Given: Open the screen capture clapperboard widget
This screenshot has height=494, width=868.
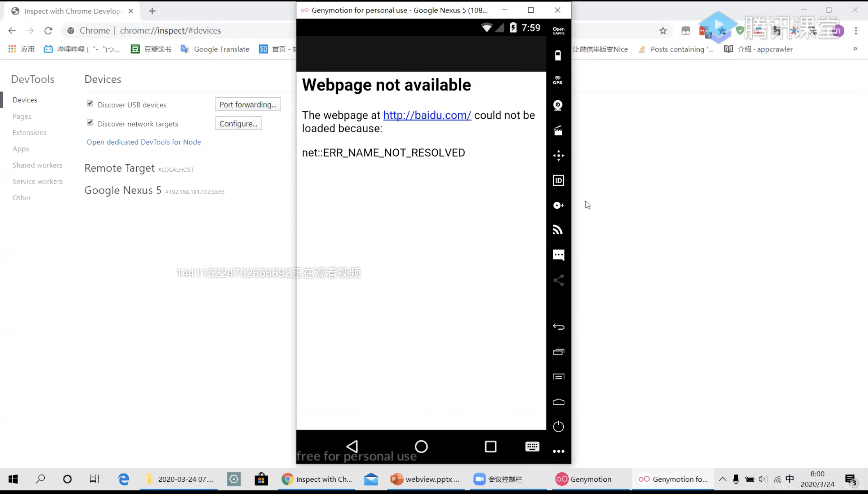Looking at the screenshot, I should point(558,130).
